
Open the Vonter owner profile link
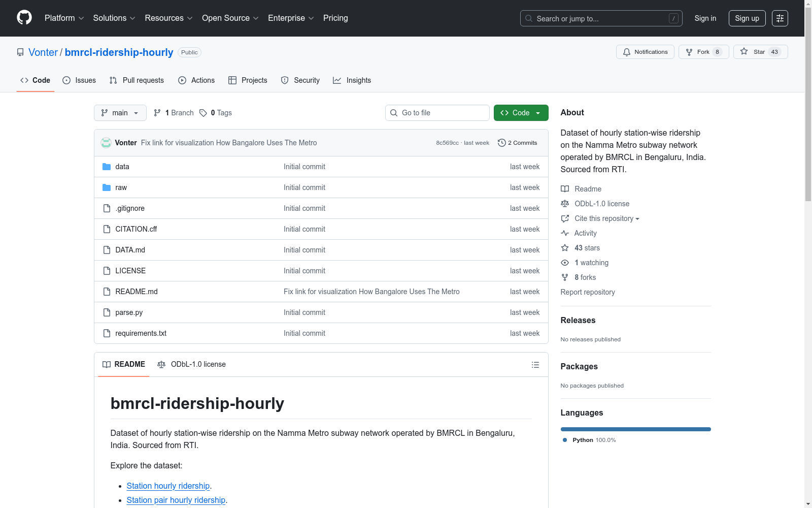(x=43, y=52)
